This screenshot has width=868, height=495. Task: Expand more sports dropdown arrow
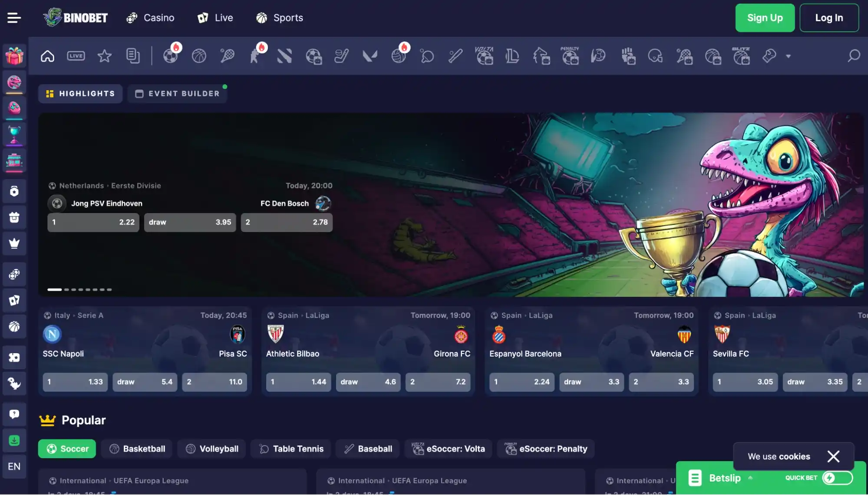788,56
